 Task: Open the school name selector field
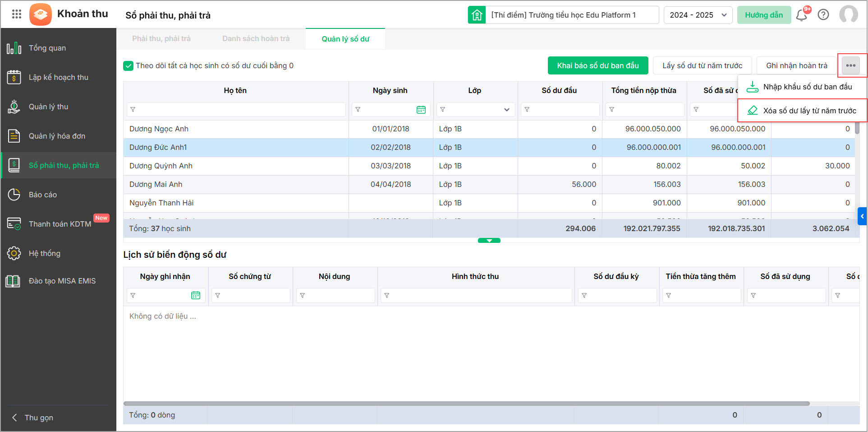(x=572, y=15)
